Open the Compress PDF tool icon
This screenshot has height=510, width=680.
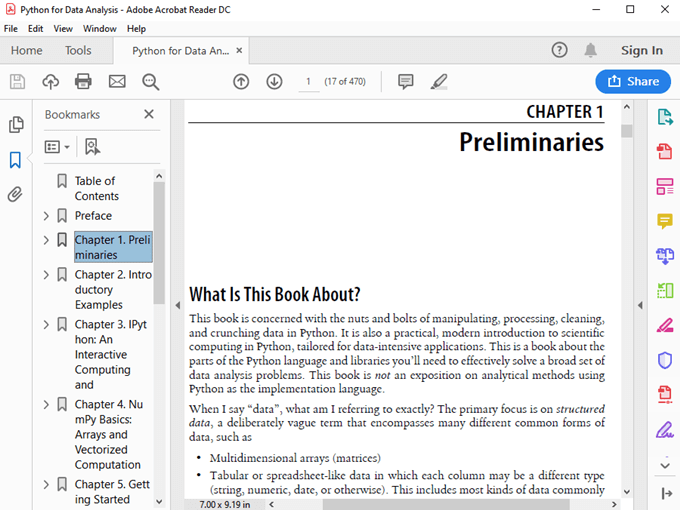[x=665, y=395]
